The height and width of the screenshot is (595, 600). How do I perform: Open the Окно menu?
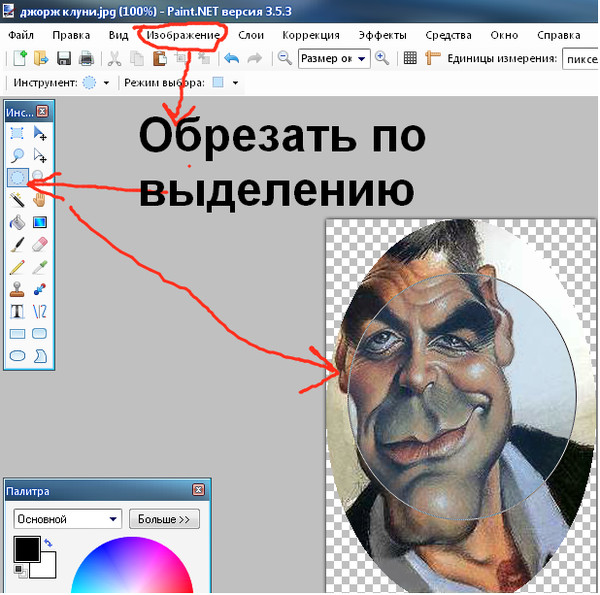504,35
